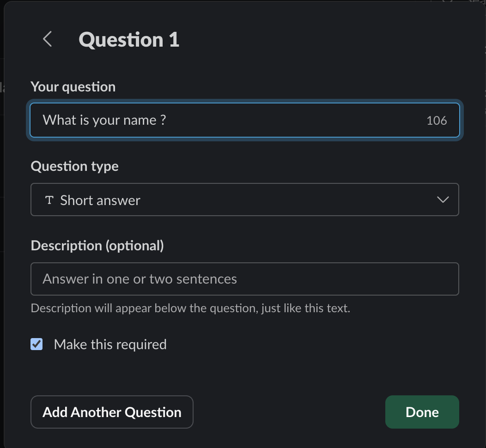Click the chevron arrow in Question type

443,200
